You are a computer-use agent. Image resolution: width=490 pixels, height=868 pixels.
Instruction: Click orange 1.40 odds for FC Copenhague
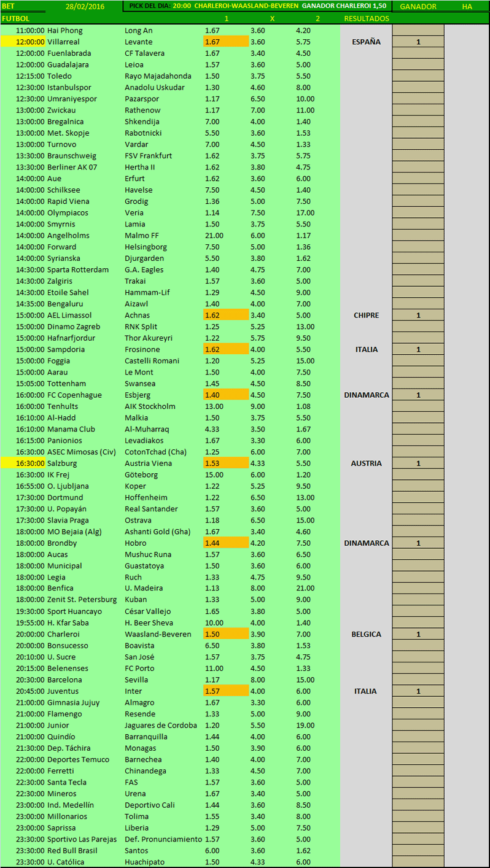(226, 395)
